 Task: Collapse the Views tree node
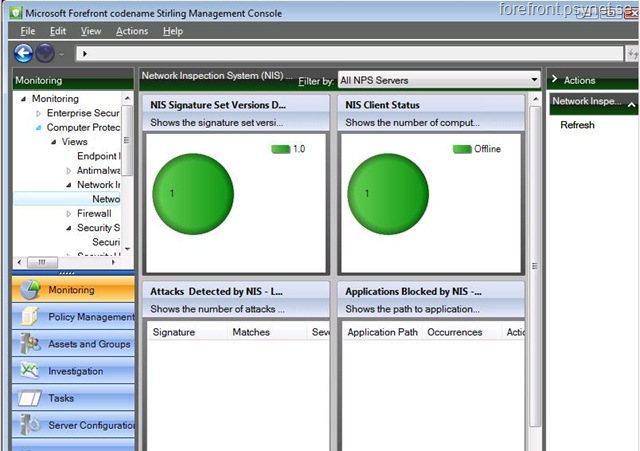54,142
